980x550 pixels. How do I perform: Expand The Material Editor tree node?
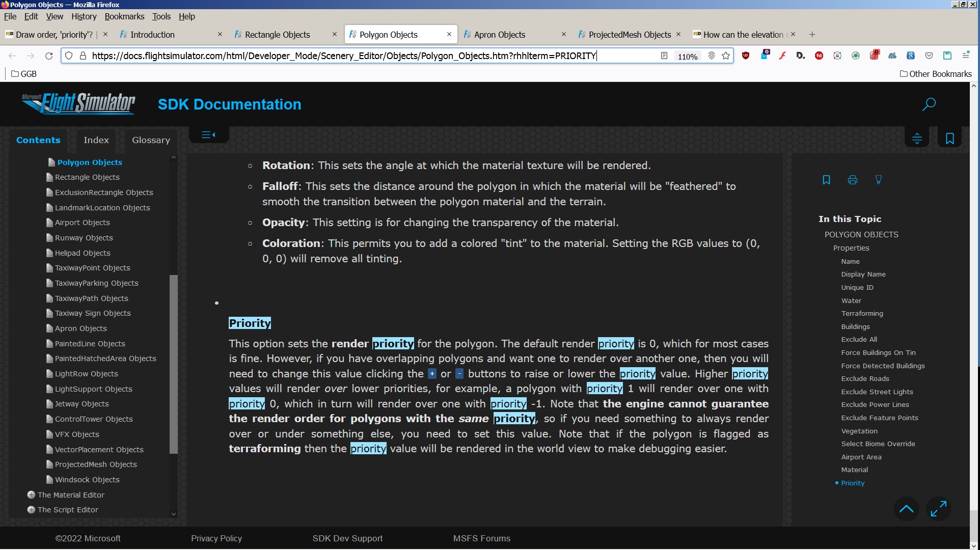31,494
